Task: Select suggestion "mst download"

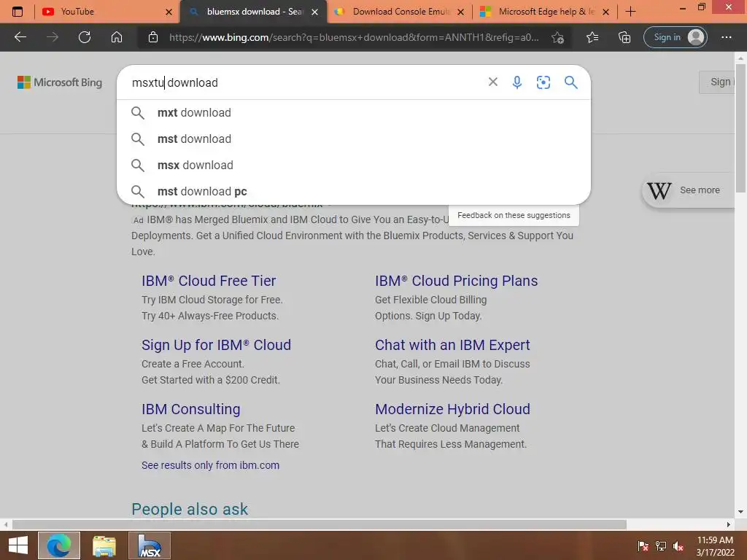Action: click(x=354, y=139)
